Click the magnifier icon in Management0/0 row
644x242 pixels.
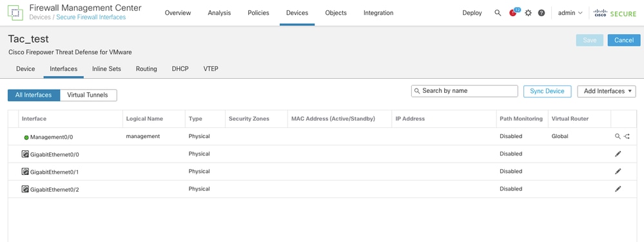(x=618, y=136)
